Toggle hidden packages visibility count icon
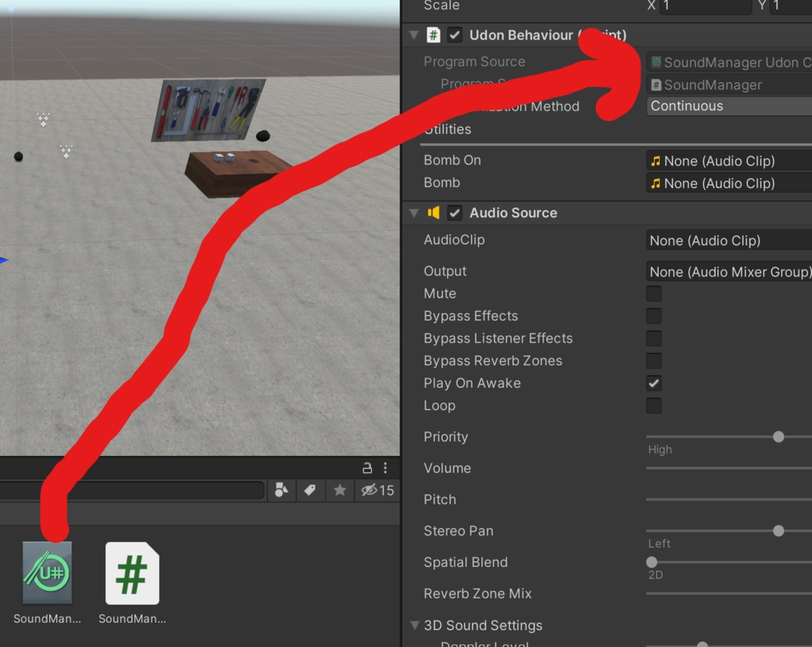This screenshot has height=647, width=812. click(377, 490)
